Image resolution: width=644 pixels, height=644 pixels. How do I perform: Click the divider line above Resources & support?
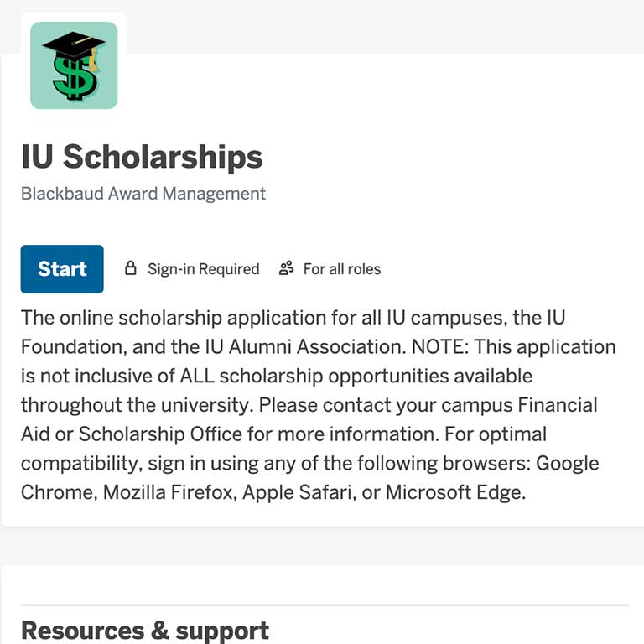coord(325,605)
